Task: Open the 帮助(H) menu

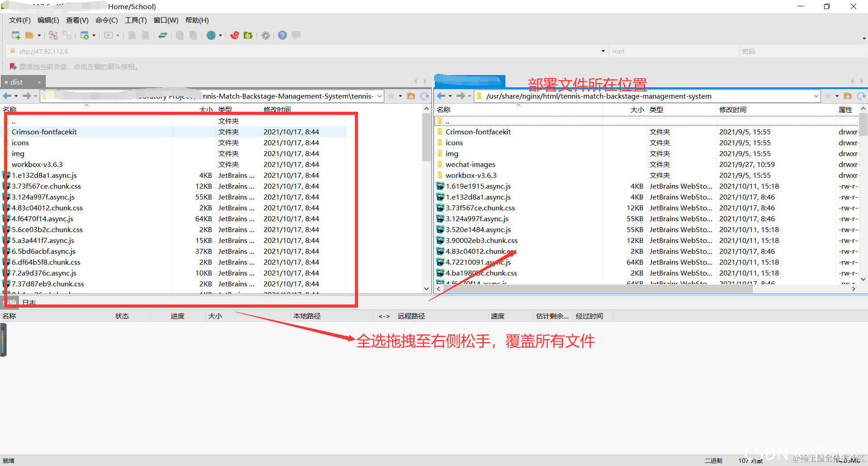Action: pos(197,20)
